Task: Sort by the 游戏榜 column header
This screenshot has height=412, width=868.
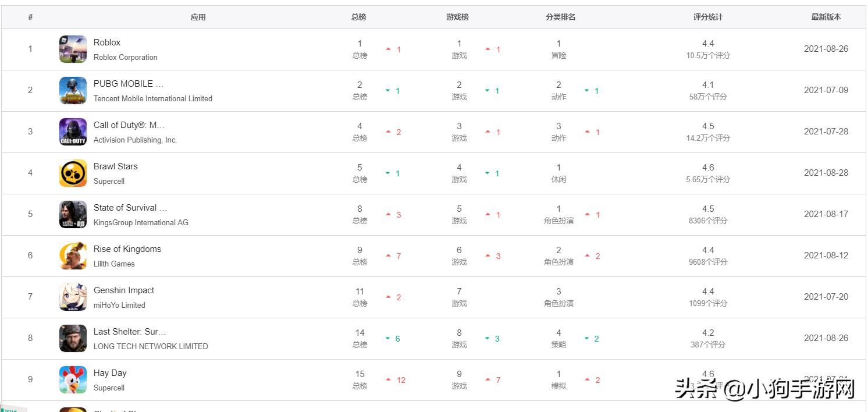Action: pyautogui.click(x=457, y=17)
